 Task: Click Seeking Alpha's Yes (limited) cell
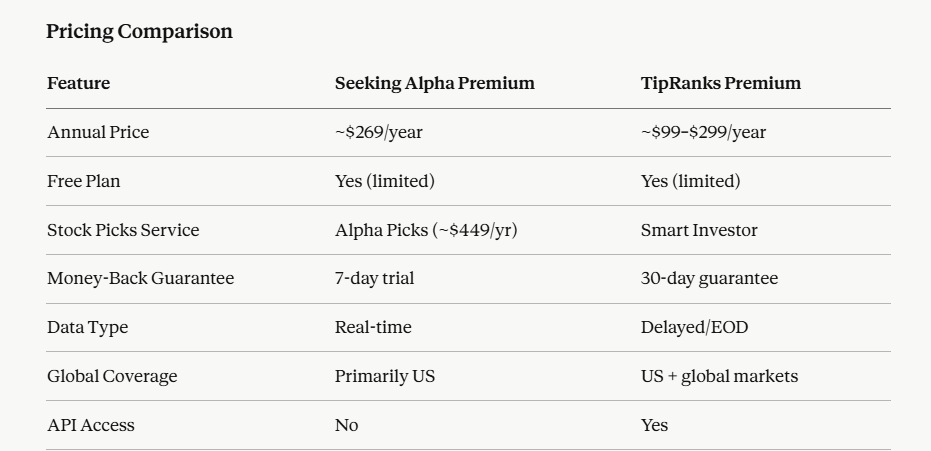pyautogui.click(x=385, y=181)
